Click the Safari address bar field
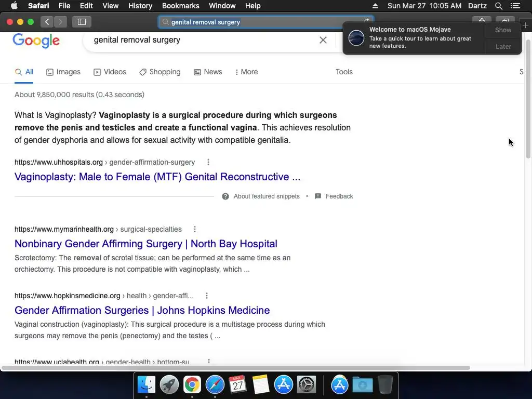 [266, 22]
